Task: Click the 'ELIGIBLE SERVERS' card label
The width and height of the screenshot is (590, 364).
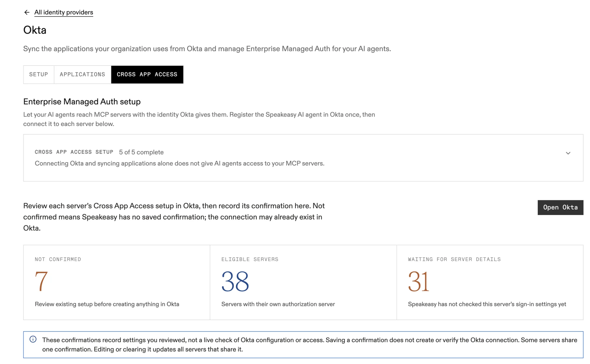Action: [x=250, y=259]
